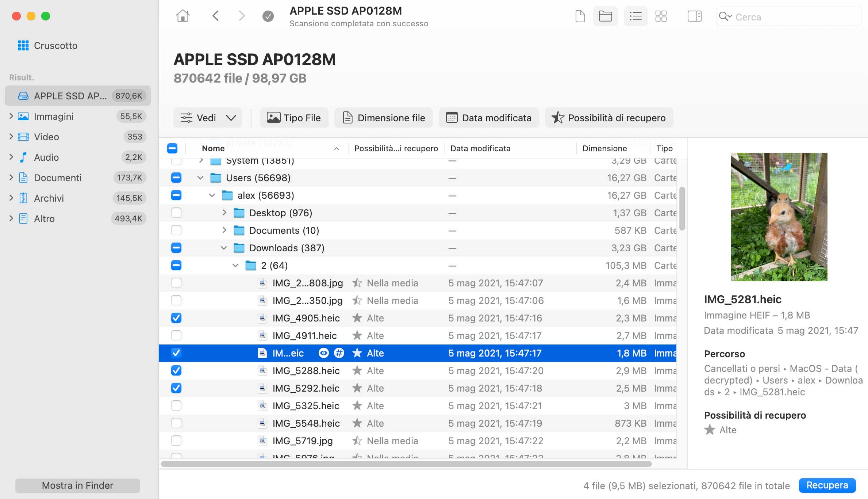868x499 pixels.
Task: Expand Immagini sidebar category chevron
Action: (x=11, y=116)
